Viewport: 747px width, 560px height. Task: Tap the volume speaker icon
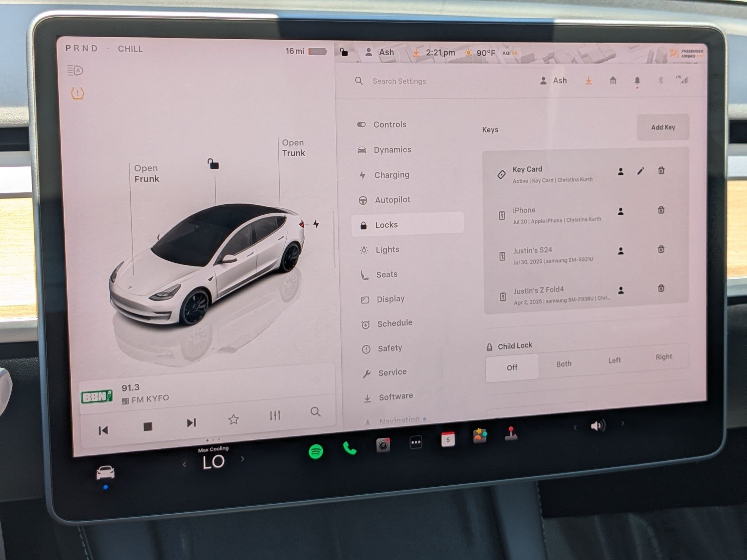598,426
